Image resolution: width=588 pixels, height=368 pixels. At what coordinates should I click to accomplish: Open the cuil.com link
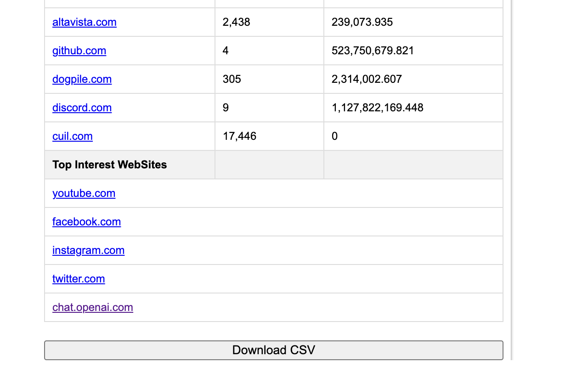coord(73,136)
